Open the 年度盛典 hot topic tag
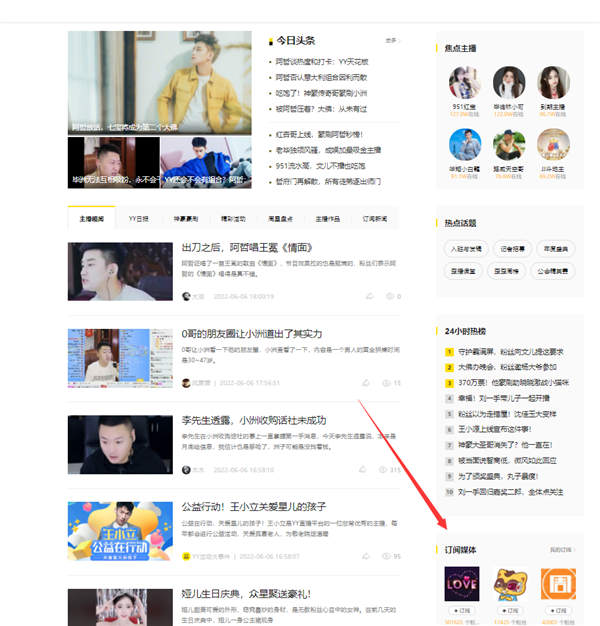The height and width of the screenshot is (626, 600). coord(556,249)
